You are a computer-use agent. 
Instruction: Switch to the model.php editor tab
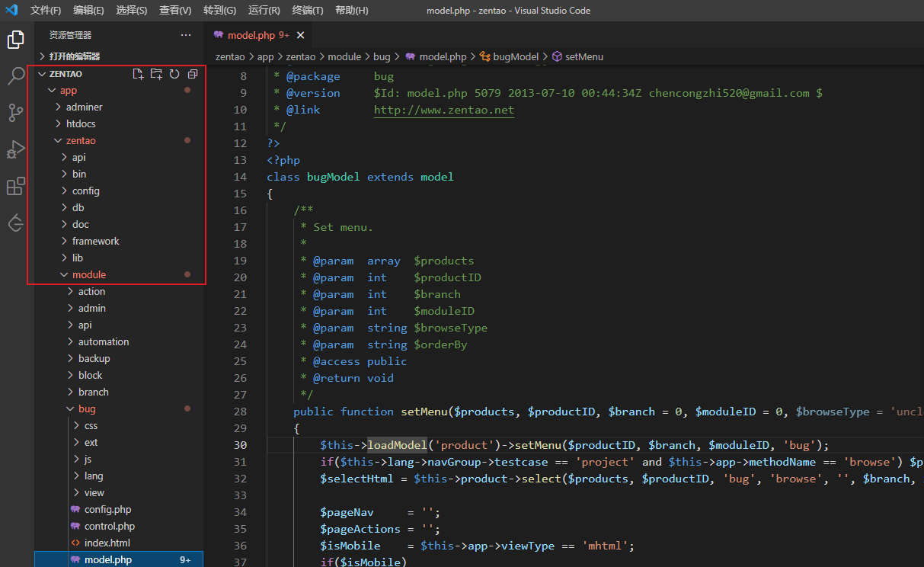[258, 35]
